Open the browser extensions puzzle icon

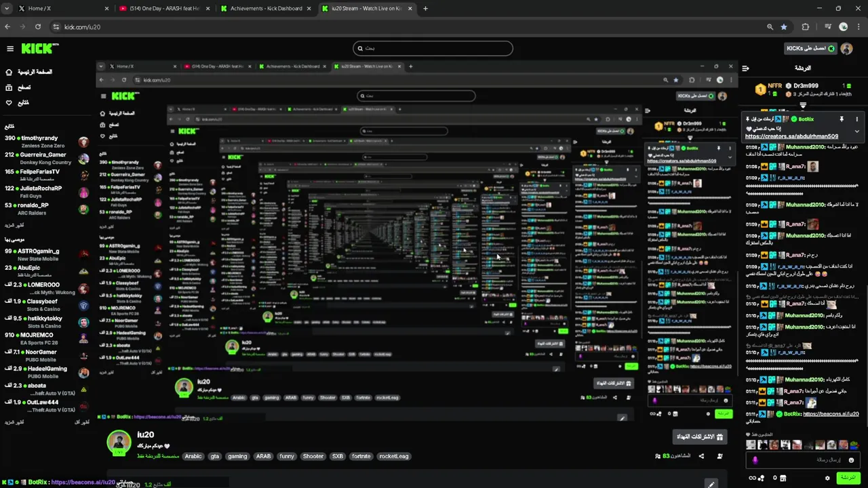tap(806, 27)
